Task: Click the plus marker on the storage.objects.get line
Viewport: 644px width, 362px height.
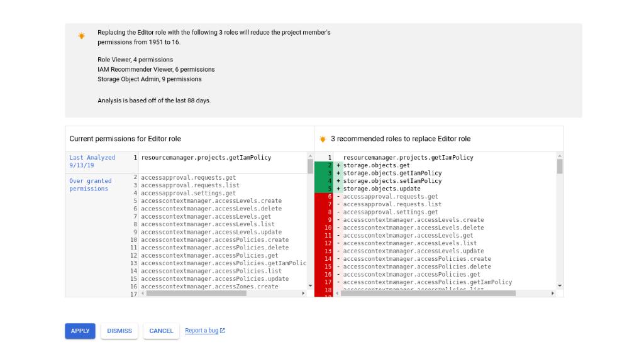Action: pos(338,165)
